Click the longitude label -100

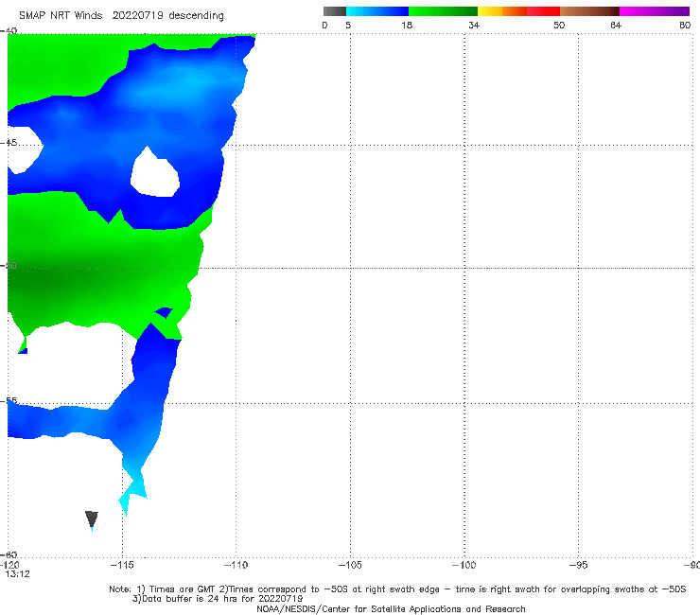464,565
